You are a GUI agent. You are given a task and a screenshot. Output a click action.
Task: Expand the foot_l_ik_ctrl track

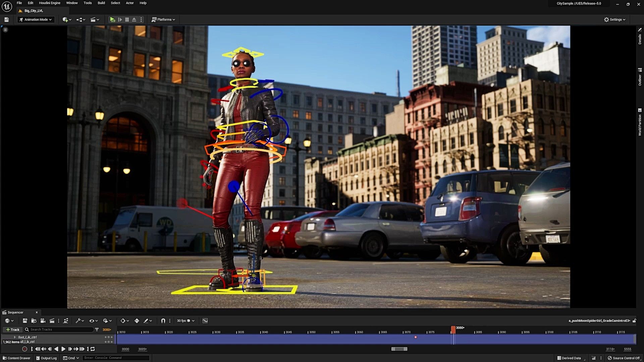(x=15, y=337)
